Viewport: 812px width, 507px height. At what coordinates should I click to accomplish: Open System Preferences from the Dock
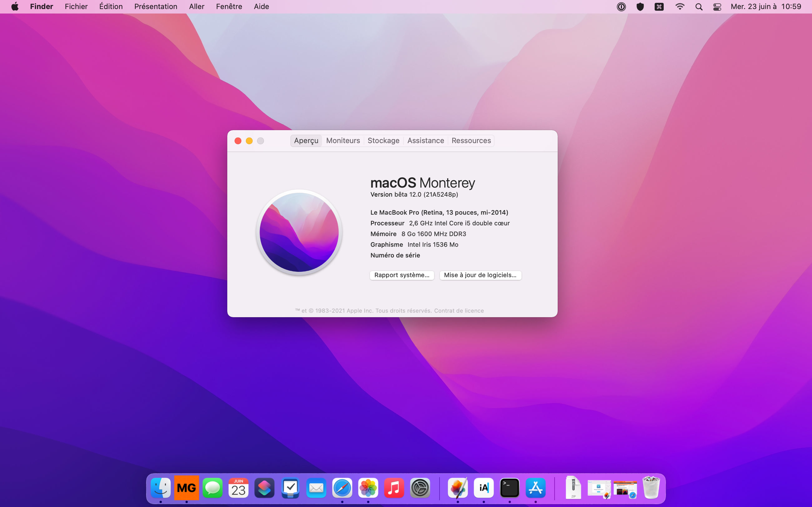point(420,488)
